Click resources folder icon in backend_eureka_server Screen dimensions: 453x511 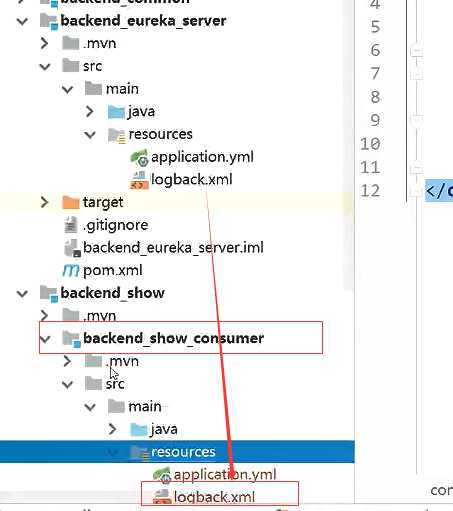click(117, 135)
